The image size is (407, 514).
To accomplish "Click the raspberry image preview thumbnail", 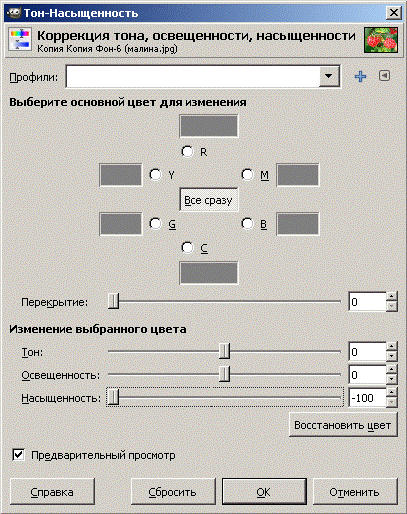I will coord(381,40).
